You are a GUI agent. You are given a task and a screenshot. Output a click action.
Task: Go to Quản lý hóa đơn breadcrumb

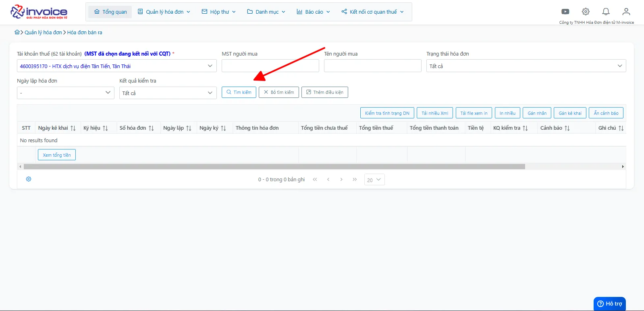43,32
